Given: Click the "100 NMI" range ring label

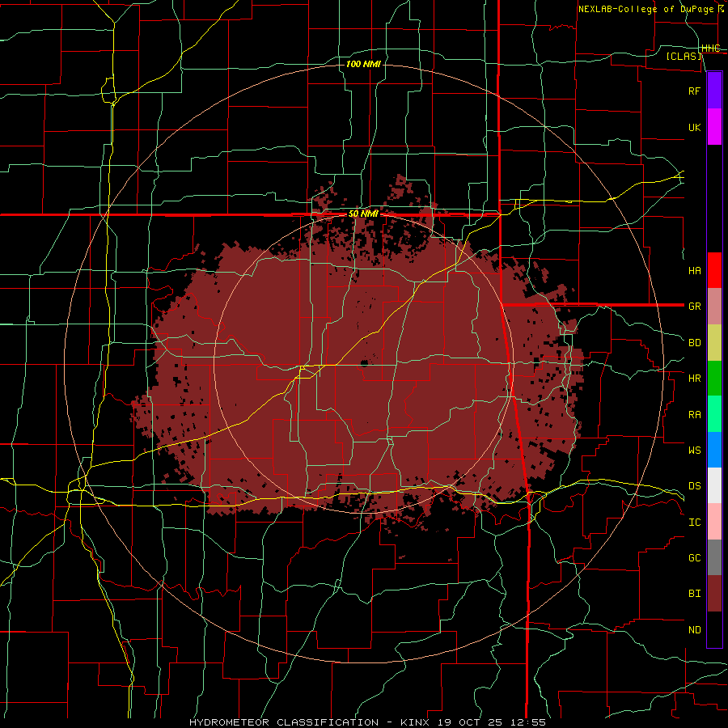Looking at the screenshot, I should 363,64.
